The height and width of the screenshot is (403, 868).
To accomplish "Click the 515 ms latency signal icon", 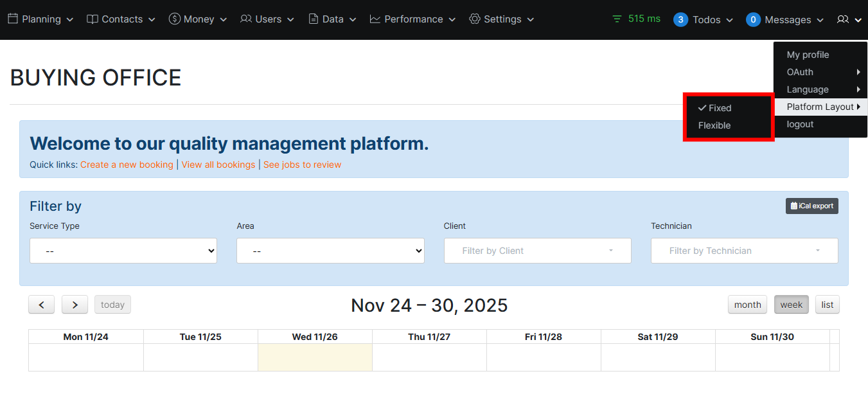I will click(x=616, y=19).
